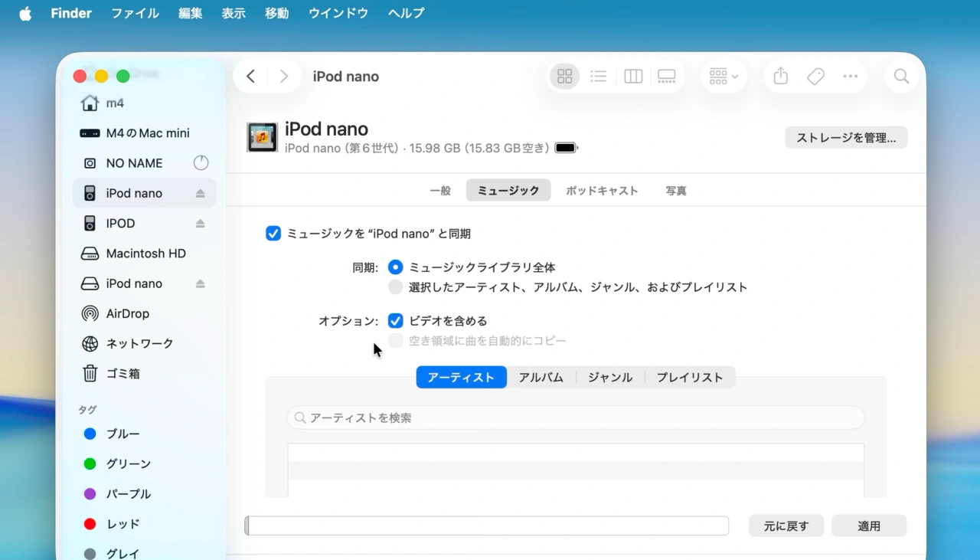
Task: Open the 編集 menu
Action: click(x=191, y=13)
